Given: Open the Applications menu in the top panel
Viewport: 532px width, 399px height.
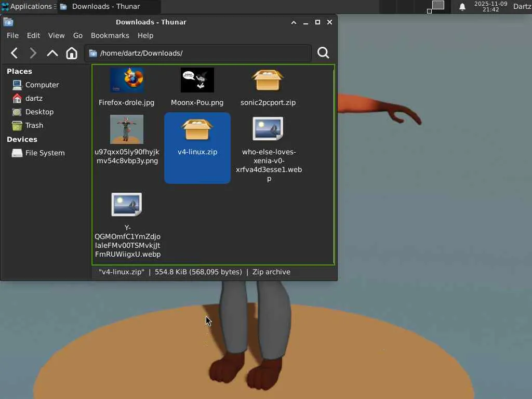Looking at the screenshot, I should 29,6.
